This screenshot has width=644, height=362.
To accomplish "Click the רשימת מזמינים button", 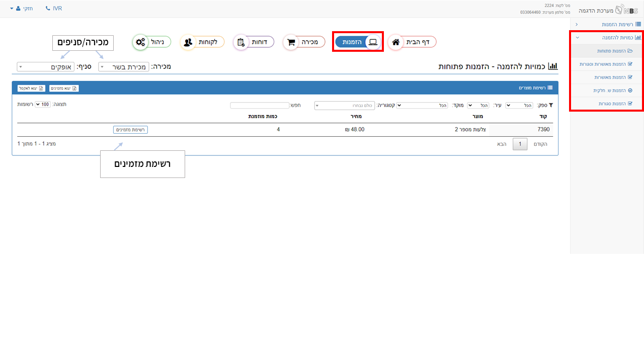I will click(130, 130).
